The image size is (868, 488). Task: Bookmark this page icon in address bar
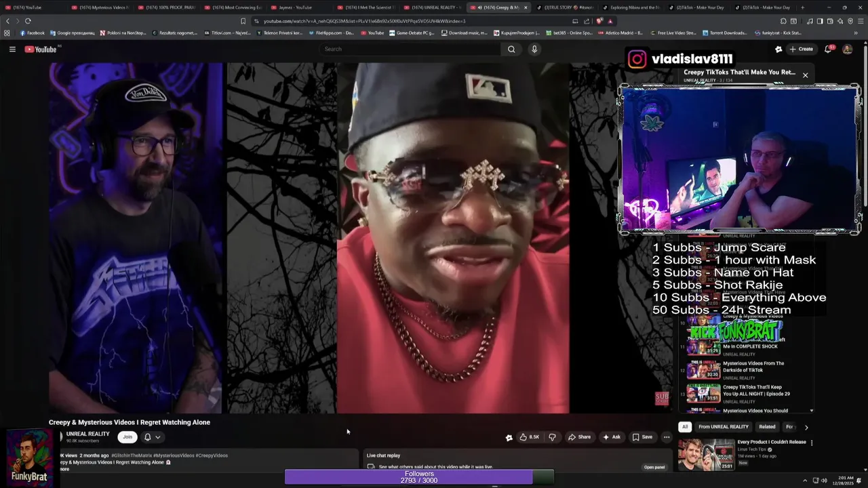(x=243, y=21)
